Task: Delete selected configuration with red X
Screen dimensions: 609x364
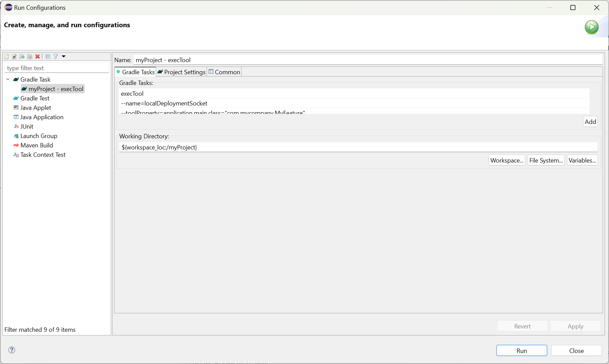Action: 38,57
